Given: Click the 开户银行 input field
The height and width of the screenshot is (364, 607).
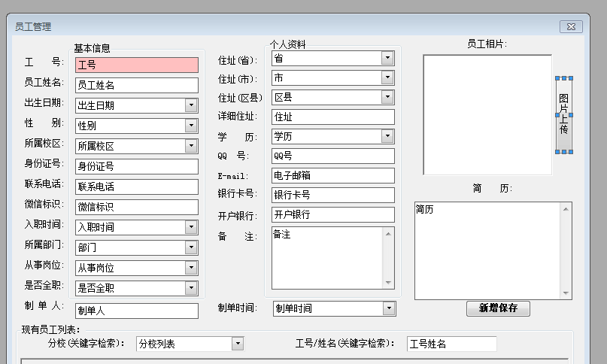Looking at the screenshot, I should pos(333,214).
